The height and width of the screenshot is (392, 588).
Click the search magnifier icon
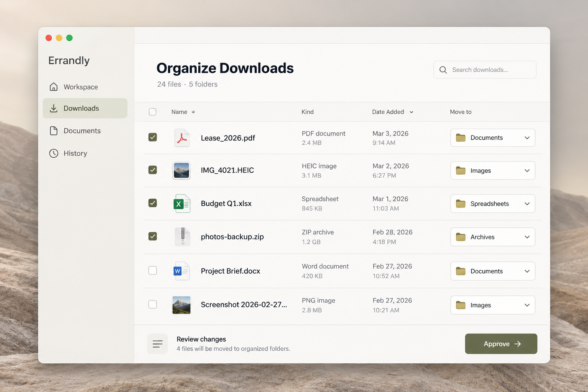[443, 70]
